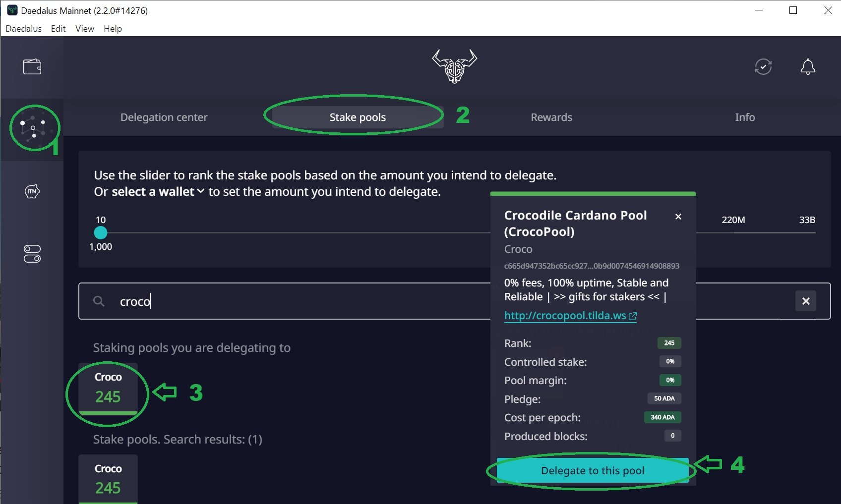Maximize the Daedalus window
Image resolution: width=841 pixels, height=504 pixels.
[793, 10]
